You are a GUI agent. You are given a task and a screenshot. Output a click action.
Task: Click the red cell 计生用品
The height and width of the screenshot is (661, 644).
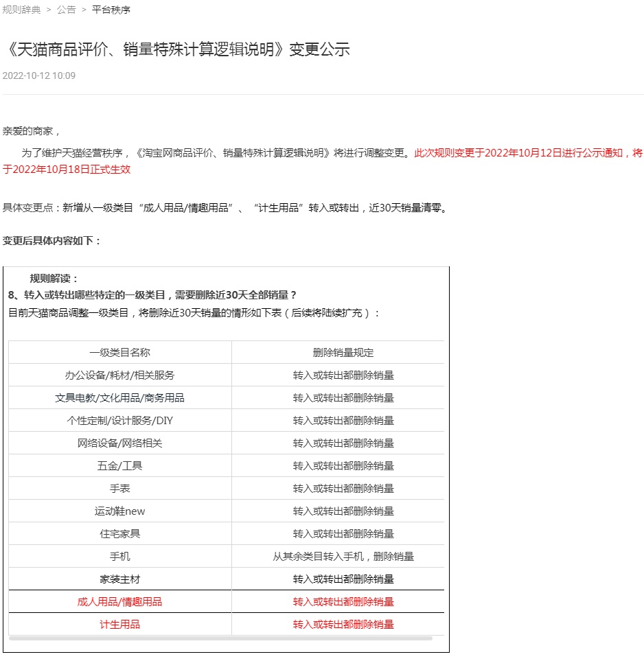pyautogui.click(x=119, y=625)
